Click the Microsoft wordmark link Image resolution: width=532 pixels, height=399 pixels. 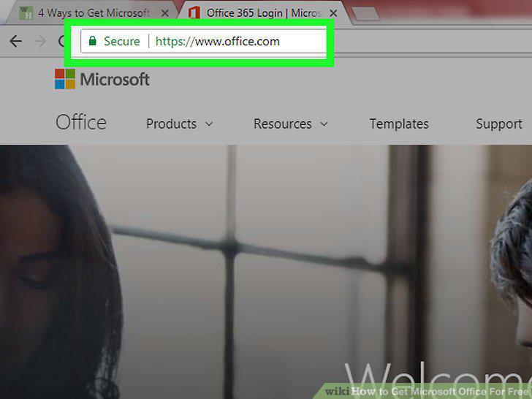pyautogui.click(x=115, y=80)
